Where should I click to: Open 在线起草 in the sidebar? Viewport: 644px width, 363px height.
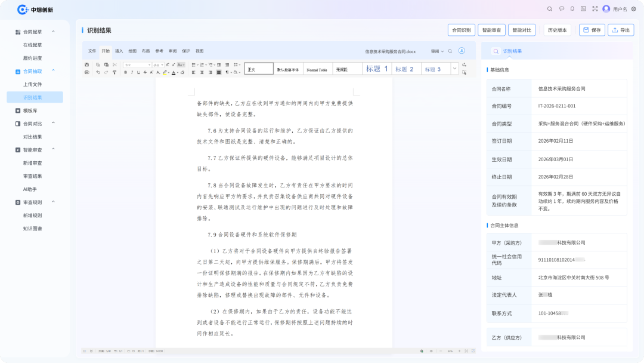coord(32,45)
